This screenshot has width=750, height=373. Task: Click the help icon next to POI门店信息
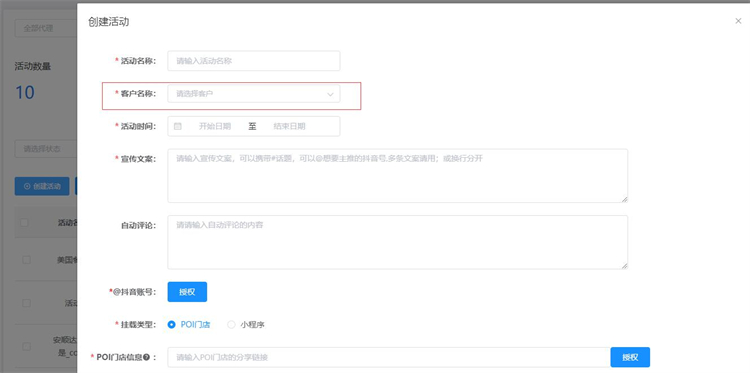click(x=146, y=357)
